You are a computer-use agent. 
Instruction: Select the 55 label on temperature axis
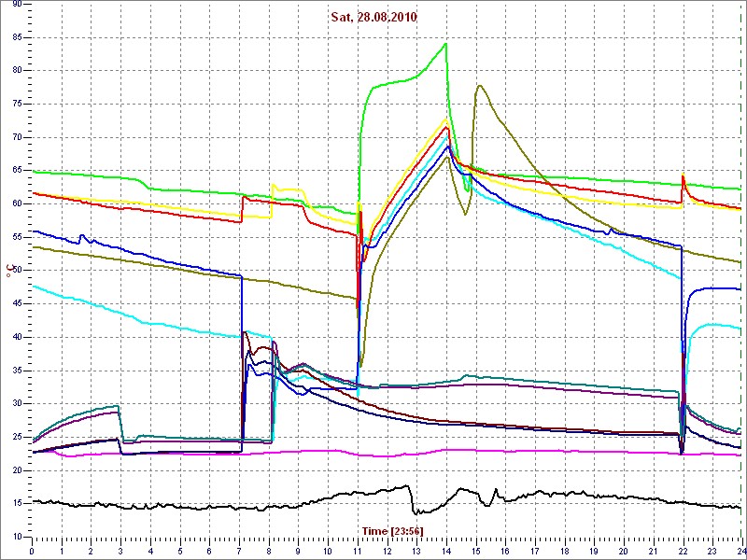17,237
